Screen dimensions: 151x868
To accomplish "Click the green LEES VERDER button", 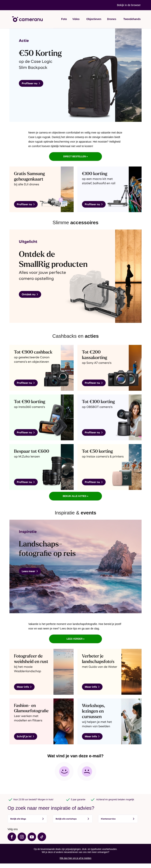I will [x=75, y=639].
